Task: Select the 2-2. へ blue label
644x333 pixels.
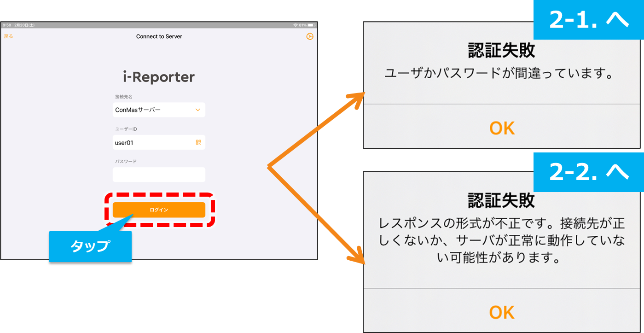Action: click(x=588, y=172)
